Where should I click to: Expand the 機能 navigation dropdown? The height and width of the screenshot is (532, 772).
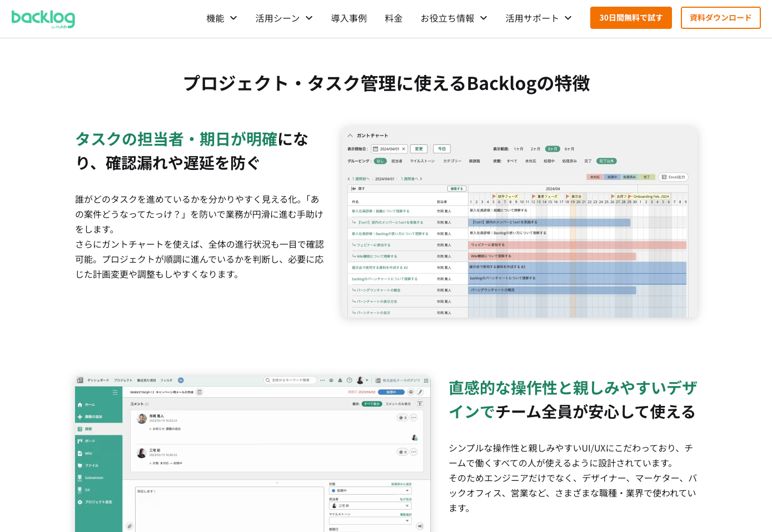(222, 18)
